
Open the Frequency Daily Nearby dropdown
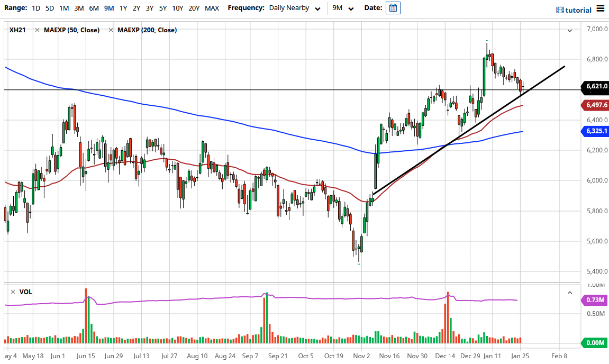pyautogui.click(x=295, y=8)
